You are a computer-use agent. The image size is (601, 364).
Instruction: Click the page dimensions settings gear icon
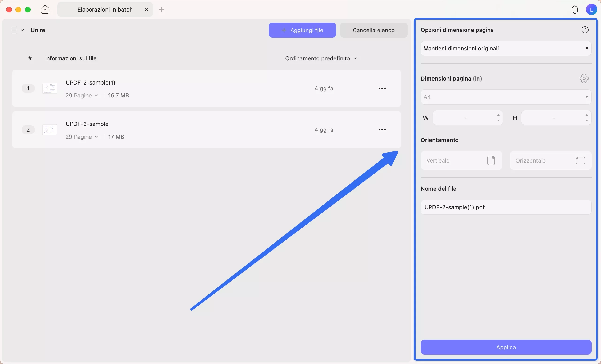click(x=584, y=79)
